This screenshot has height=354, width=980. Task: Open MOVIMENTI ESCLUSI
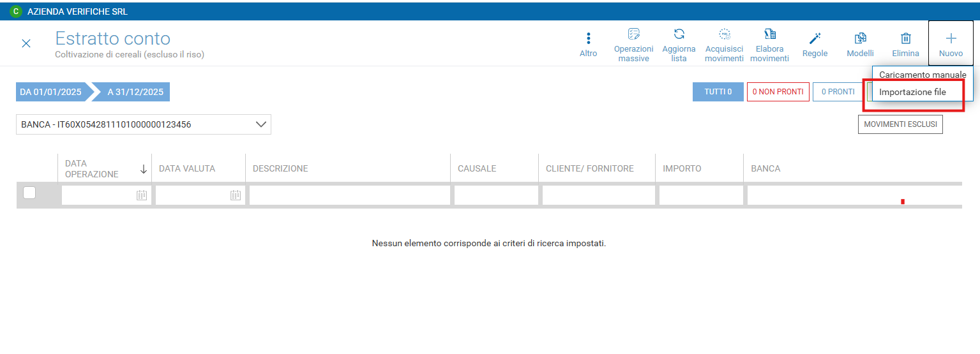click(900, 124)
